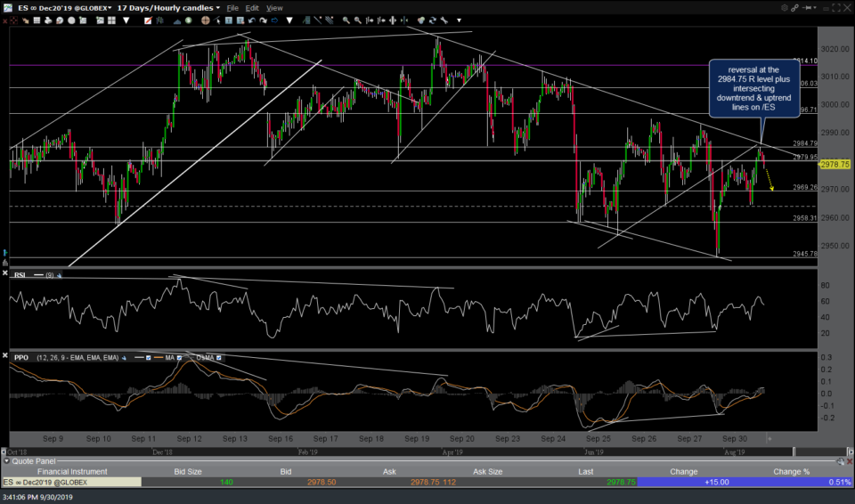This screenshot has height=504, width=855.
Task: Open the small dropdown beside pushpin
Action: (x=815, y=8)
